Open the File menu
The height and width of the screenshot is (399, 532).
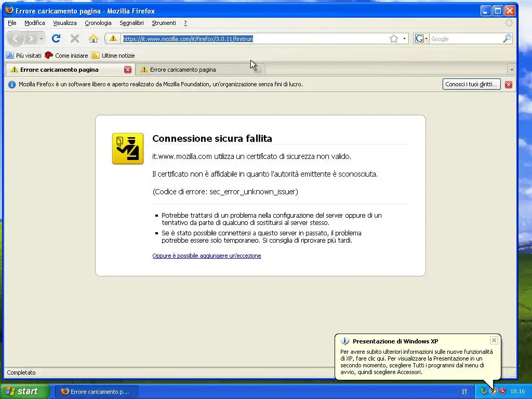12,23
